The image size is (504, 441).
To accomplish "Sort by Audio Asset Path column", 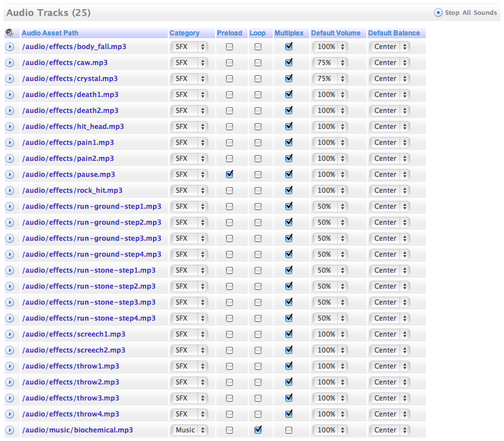I will (x=50, y=33).
